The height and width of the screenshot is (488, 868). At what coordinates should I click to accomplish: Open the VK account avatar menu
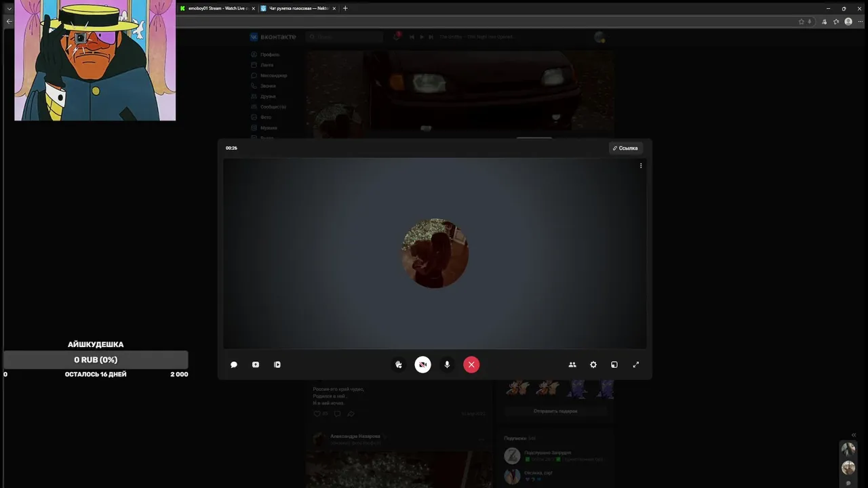pyautogui.click(x=599, y=37)
